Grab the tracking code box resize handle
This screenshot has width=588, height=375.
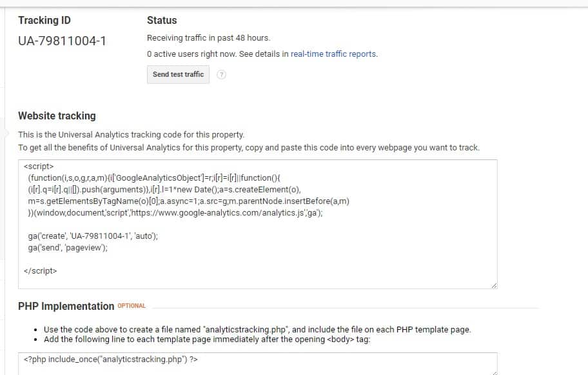[494, 285]
